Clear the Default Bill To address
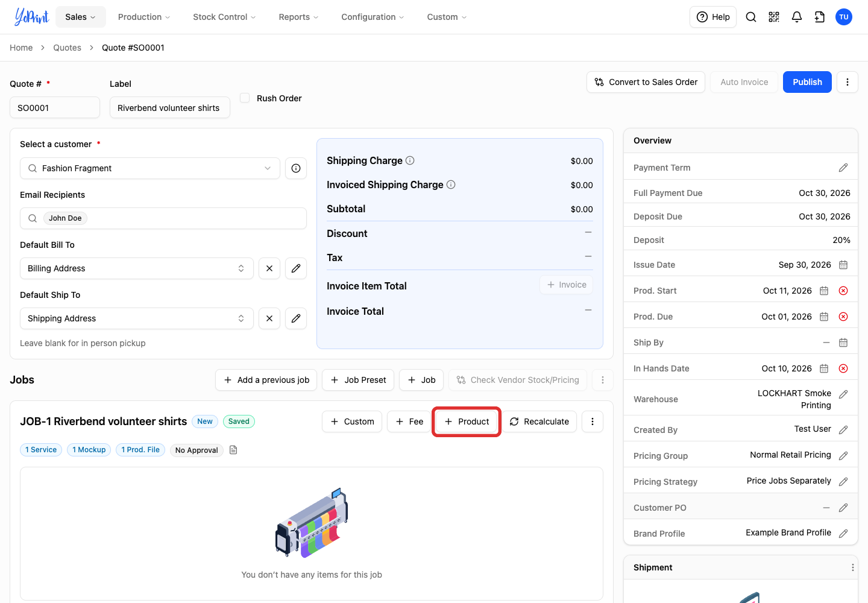The image size is (868, 603). (x=269, y=268)
